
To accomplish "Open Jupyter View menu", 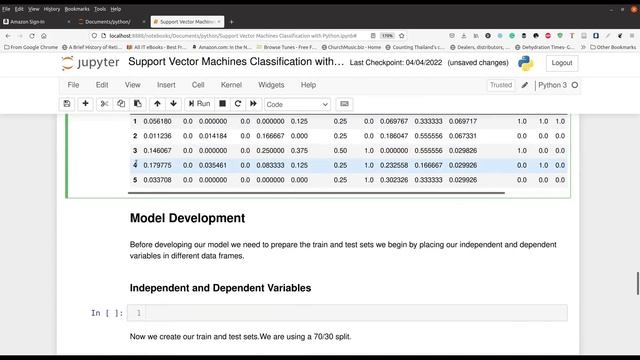I will point(133,85).
